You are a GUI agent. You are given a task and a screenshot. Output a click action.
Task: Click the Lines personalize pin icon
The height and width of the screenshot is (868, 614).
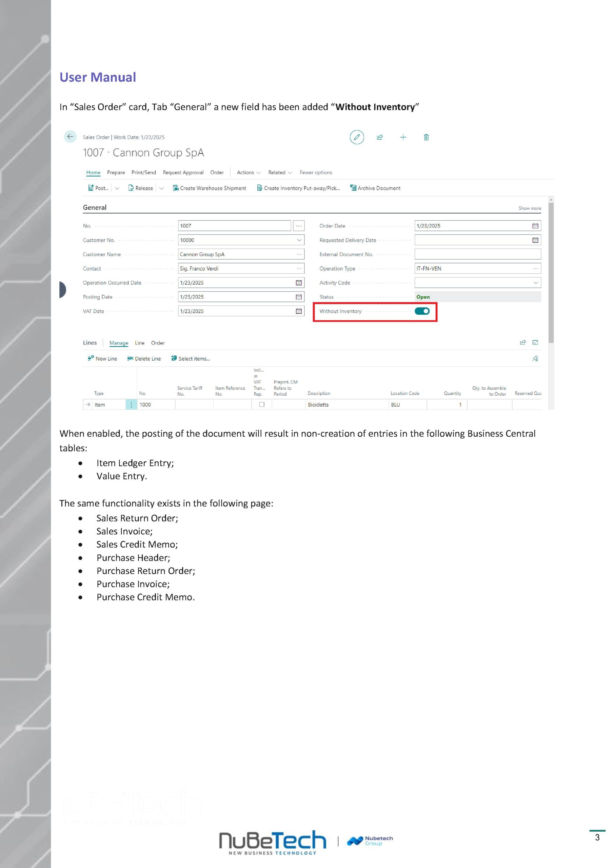[x=535, y=358]
